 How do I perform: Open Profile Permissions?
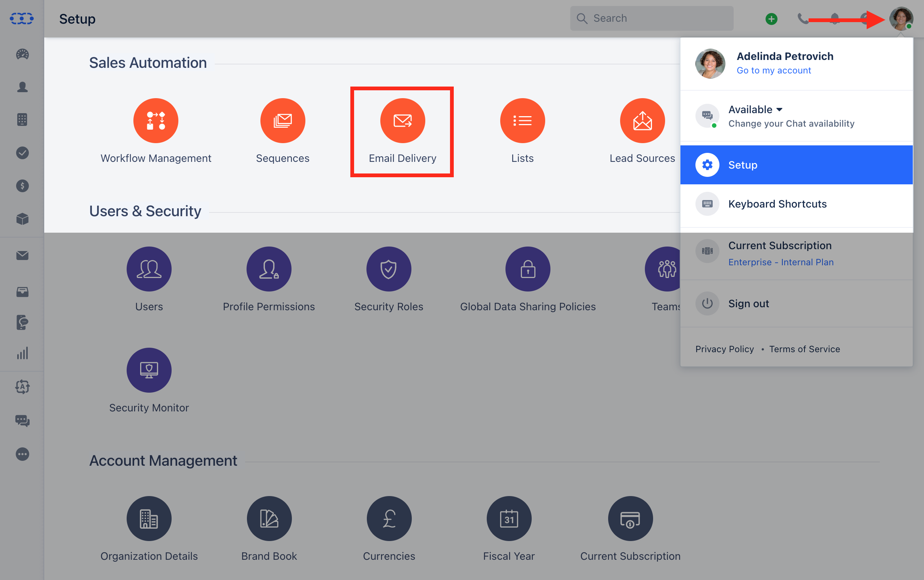[x=269, y=269]
